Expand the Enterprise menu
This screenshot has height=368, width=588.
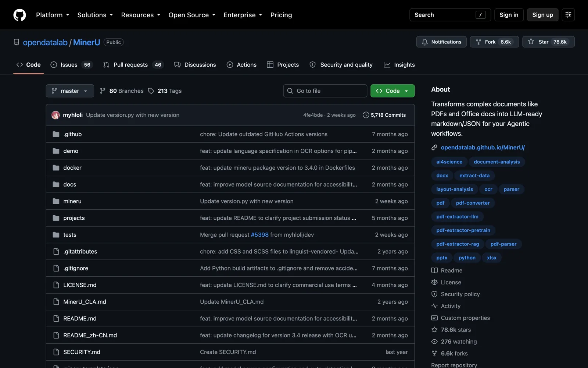(243, 15)
